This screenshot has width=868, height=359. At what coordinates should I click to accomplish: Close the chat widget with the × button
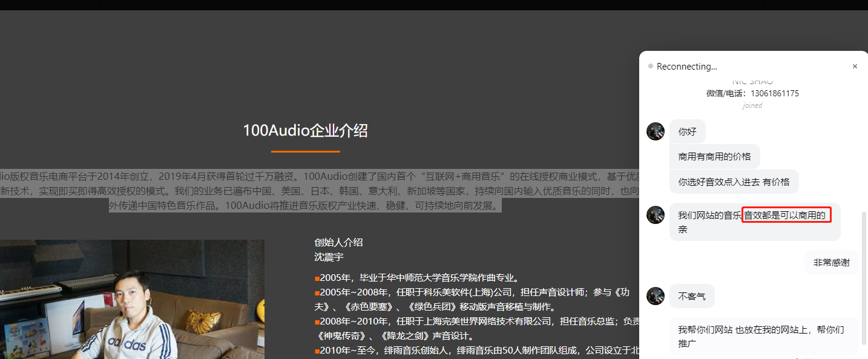click(x=855, y=67)
